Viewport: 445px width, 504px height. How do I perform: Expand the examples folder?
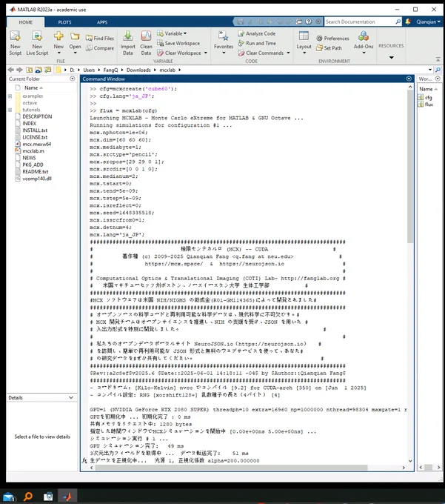coord(10,96)
